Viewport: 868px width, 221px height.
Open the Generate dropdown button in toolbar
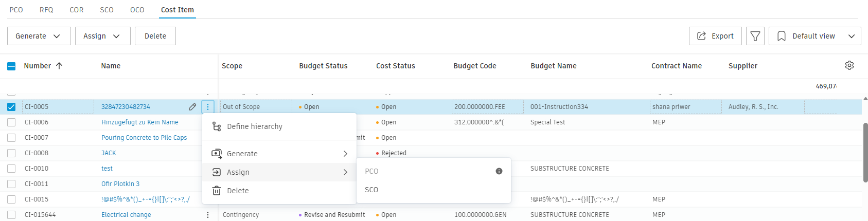click(39, 36)
